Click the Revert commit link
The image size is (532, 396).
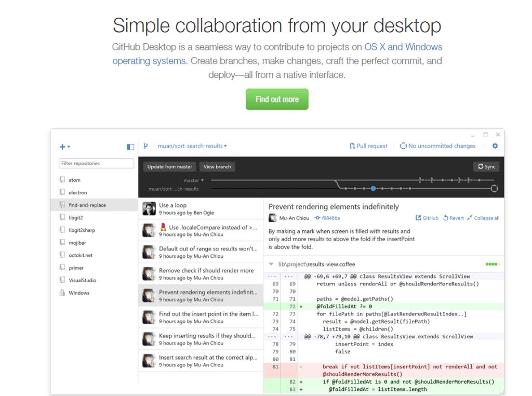(453, 218)
